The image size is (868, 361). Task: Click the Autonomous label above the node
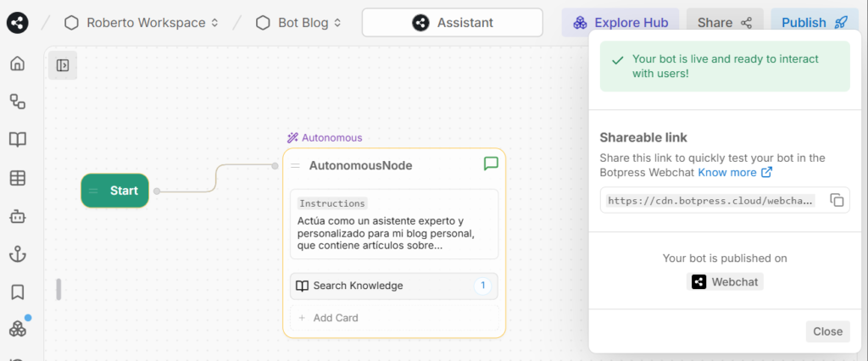pyautogui.click(x=332, y=137)
